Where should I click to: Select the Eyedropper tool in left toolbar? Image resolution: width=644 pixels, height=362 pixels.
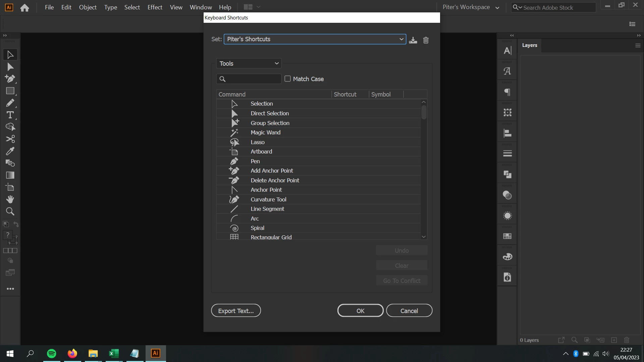point(10,151)
